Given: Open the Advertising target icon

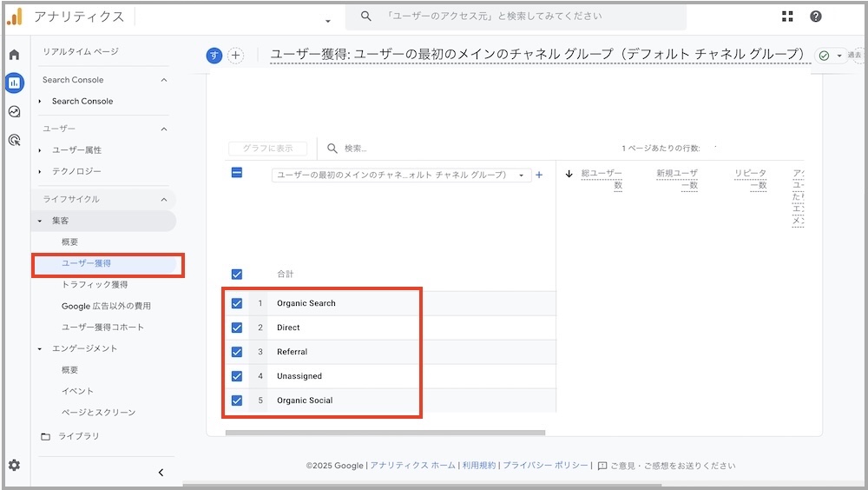Looking at the screenshot, I should pyautogui.click(x=14, y=139).
